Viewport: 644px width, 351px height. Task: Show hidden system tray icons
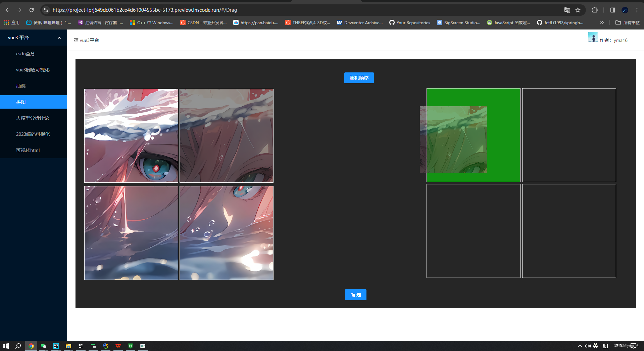coord(580,346)
